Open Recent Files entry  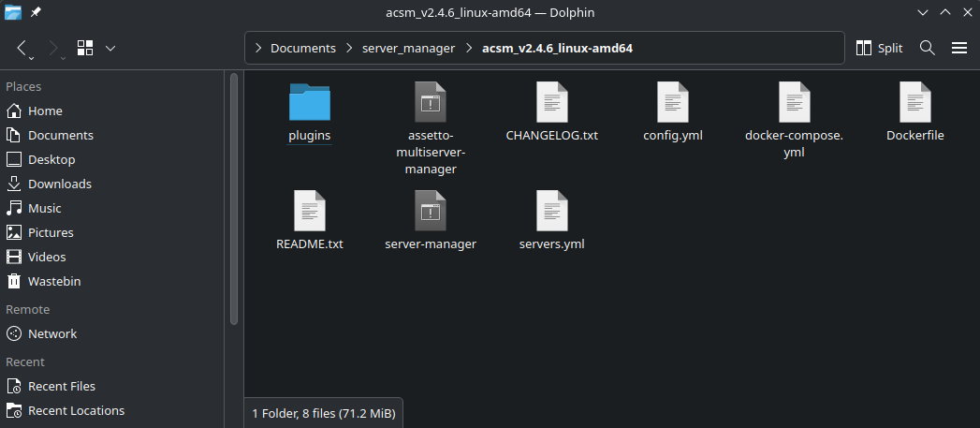pos(112,387)
